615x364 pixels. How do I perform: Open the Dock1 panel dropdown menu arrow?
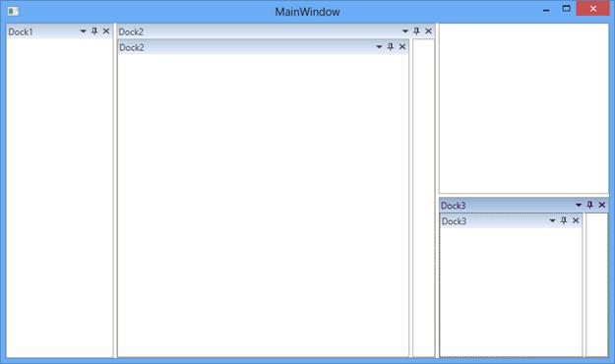84,31
